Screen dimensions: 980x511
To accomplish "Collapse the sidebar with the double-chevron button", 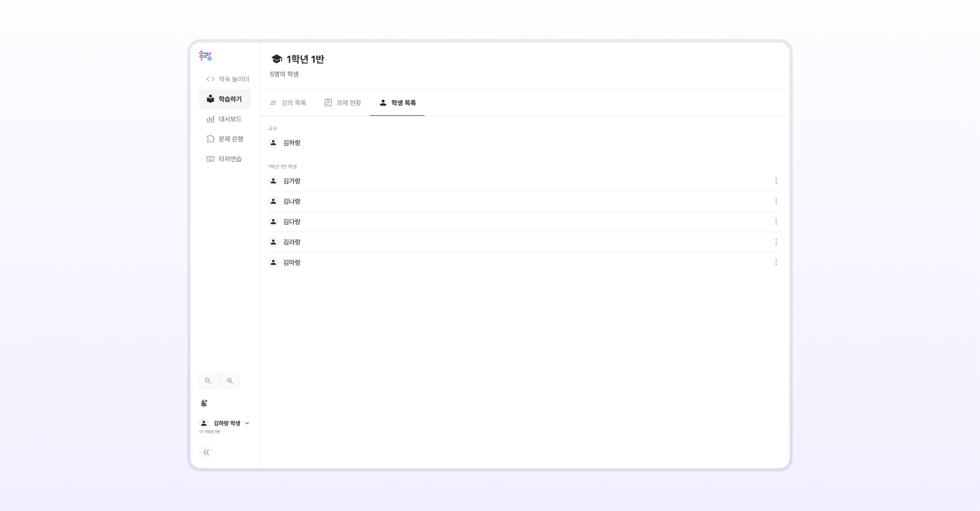I will [206, 452].
